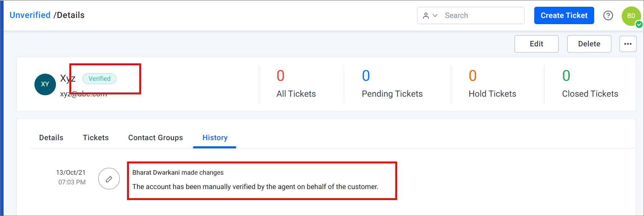Click the XY contact avatar

pyautogui.click(x=45, y=84)
